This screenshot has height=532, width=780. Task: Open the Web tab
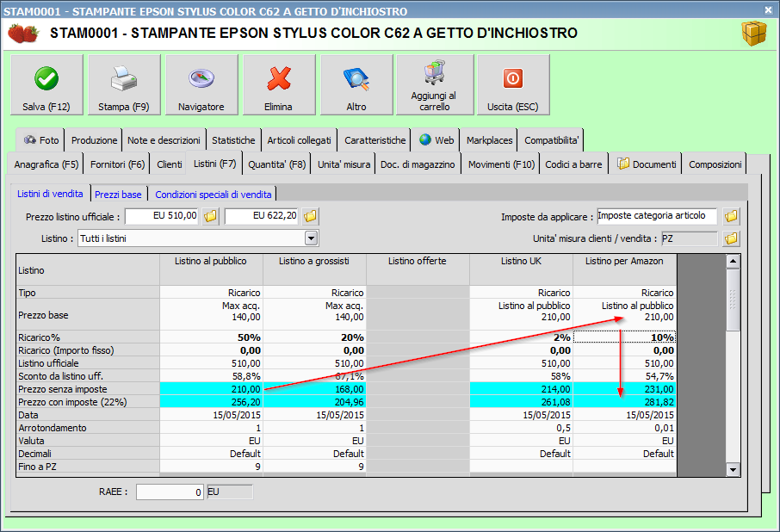(x=436, y=140)
